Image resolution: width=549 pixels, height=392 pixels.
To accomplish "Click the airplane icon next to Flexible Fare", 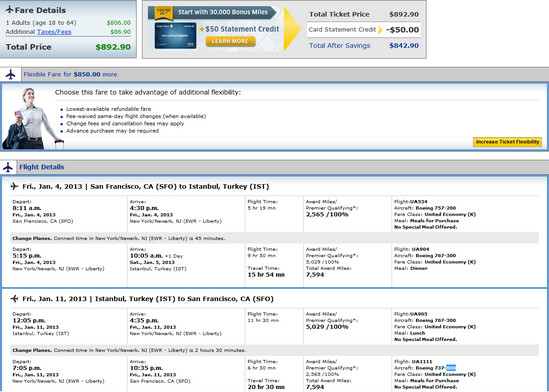I will [11, 74].
